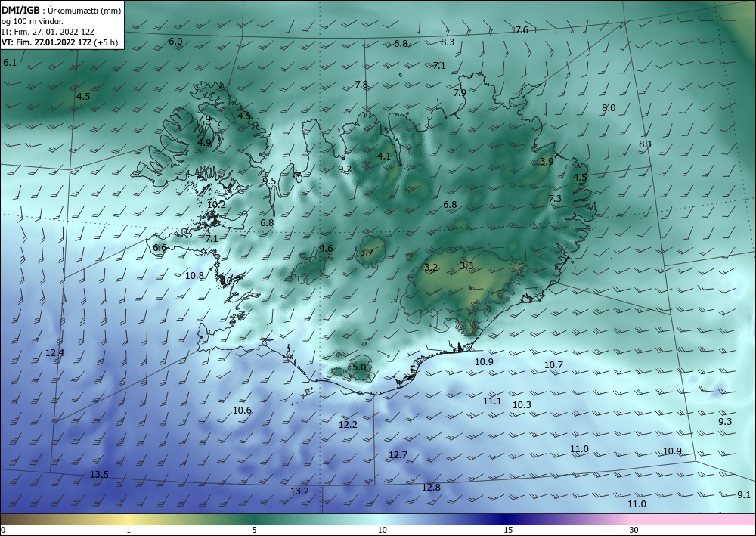
Task: Click the 12.2 value label
Action: click(348, 425)
